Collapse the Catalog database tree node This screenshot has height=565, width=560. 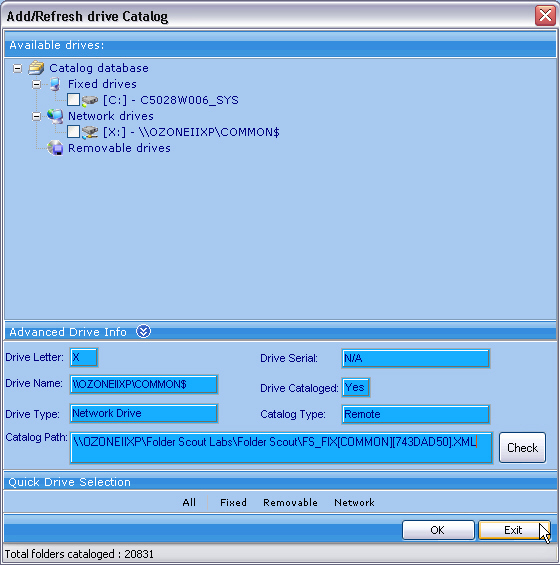17,68
